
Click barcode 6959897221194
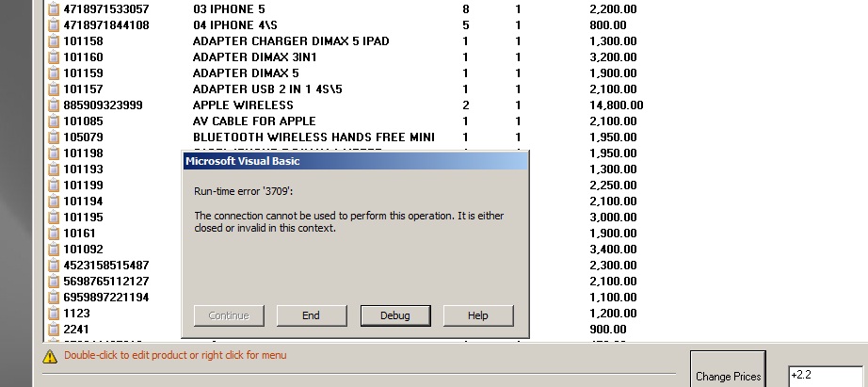pyautogui.click(x=106, y=298)
